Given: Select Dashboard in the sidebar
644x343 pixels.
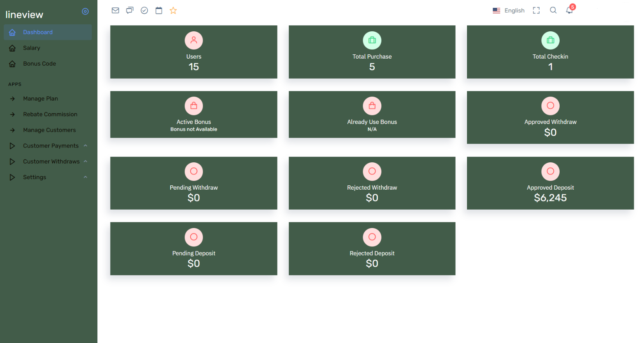Looking at the screenshot, I should [x=38, y=32].
